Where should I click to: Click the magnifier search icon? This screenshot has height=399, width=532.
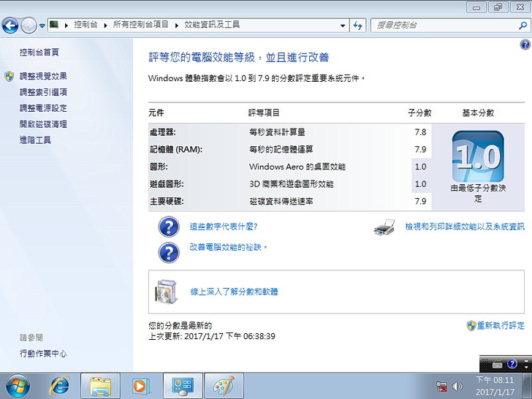[x=522, y=25]
